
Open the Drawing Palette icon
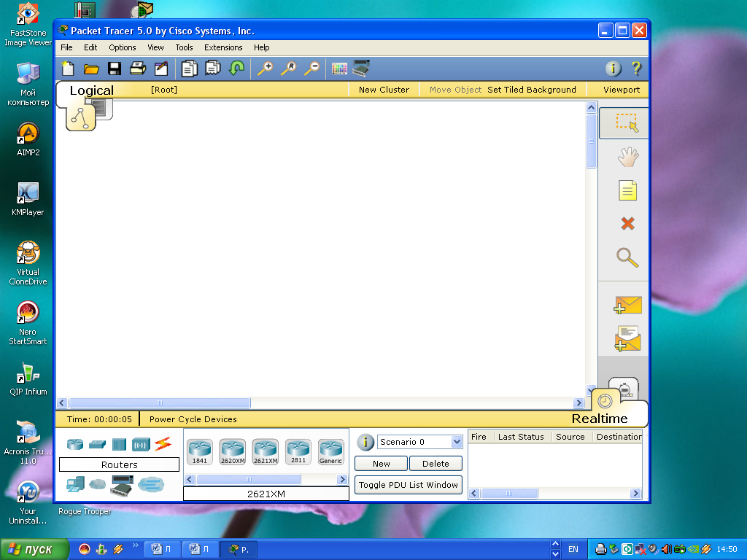(339, 69)
